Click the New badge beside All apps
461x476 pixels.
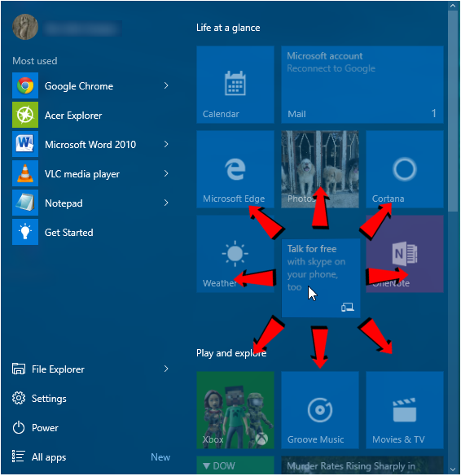click(160, 457)
